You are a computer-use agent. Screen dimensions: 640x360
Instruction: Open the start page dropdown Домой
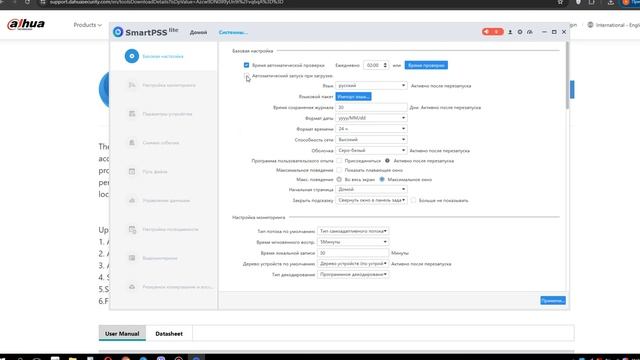371,189
